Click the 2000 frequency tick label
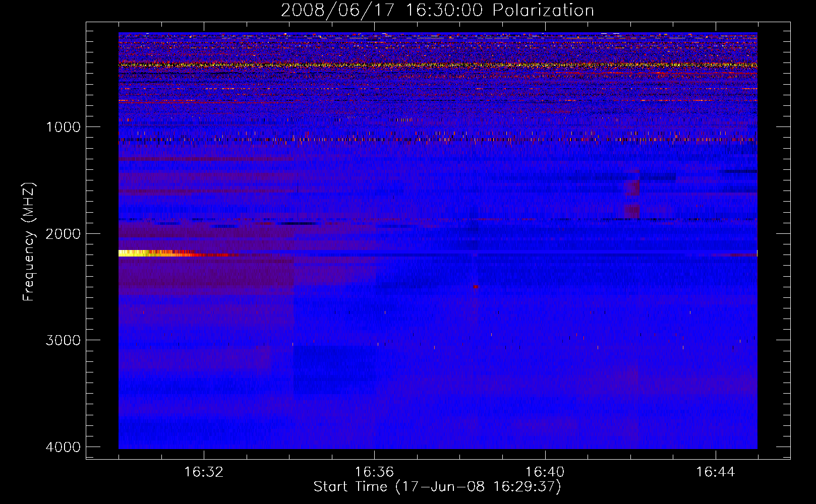Image resolution: width=816 pixels, height=504 pixels. click(63, 234)
